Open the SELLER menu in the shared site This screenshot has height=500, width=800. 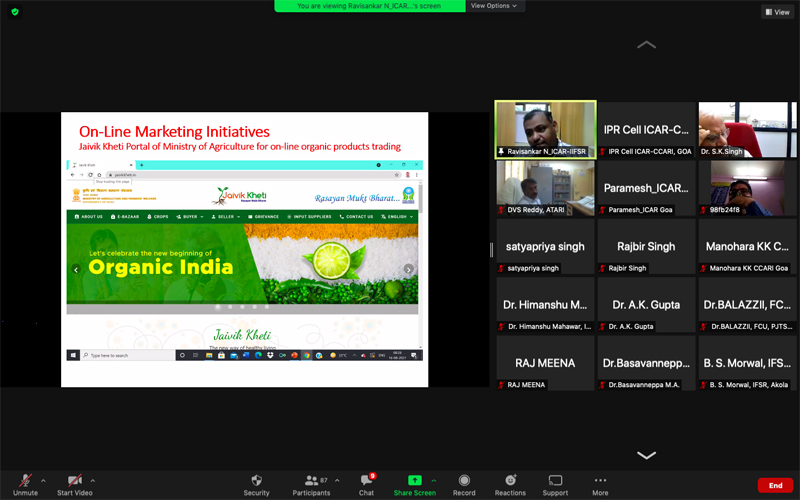pyautogui.click(x=226, y=217)
